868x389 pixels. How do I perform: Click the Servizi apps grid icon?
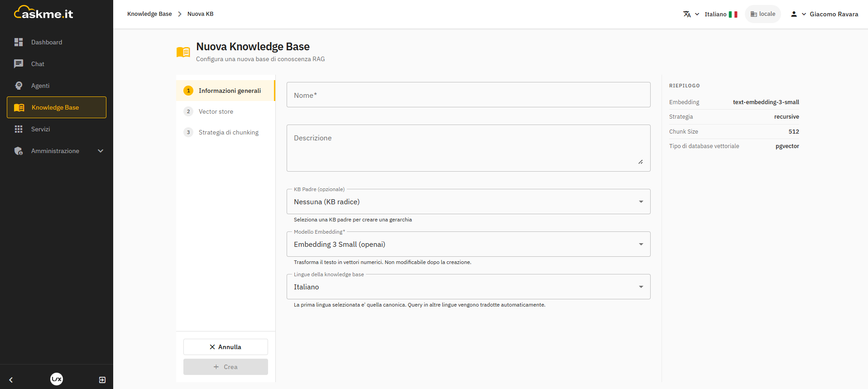[x=19, y=129]
